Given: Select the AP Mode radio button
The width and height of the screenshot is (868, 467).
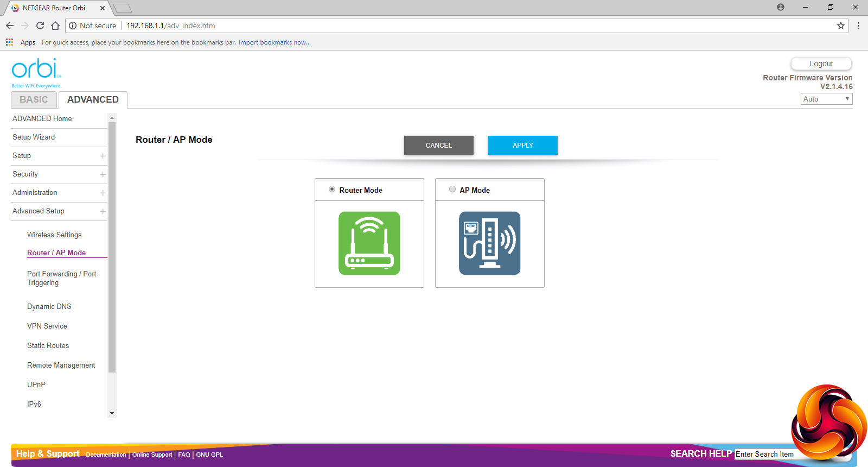Looking at the screenshot, I should click(x=452, y=190).
